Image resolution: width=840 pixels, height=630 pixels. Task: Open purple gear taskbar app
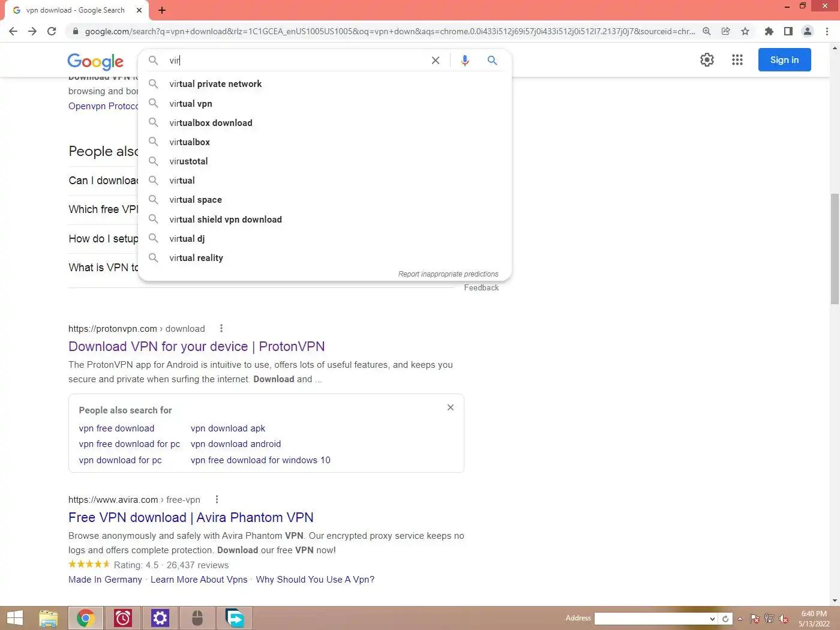tap(160, 618)
